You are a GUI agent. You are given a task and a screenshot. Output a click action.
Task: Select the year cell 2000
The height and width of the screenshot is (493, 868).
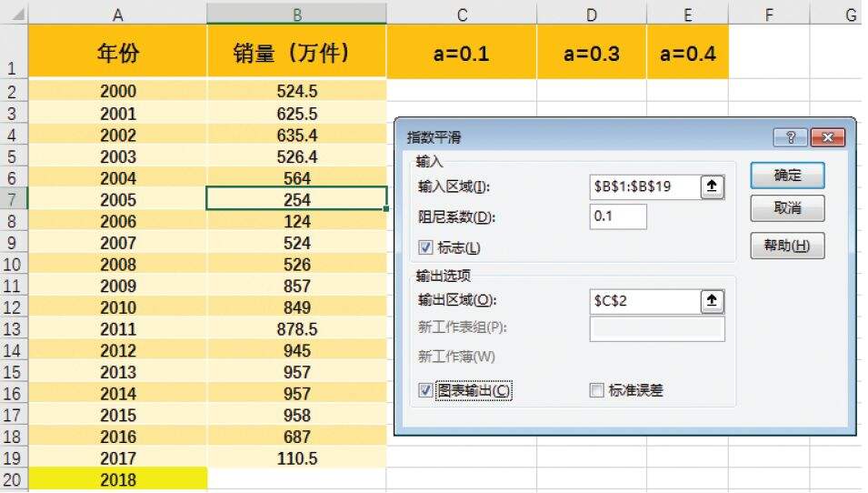(x=117, y=91)
